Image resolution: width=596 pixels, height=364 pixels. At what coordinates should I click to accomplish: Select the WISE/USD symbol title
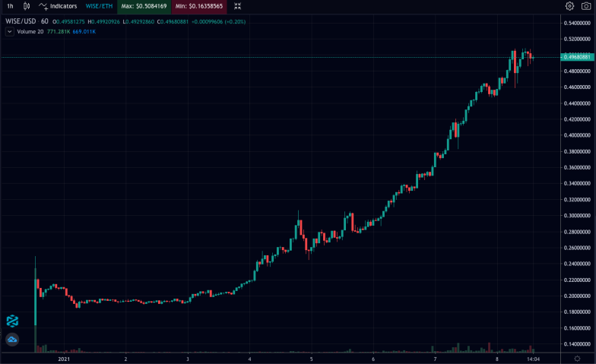tap(21, 21)
